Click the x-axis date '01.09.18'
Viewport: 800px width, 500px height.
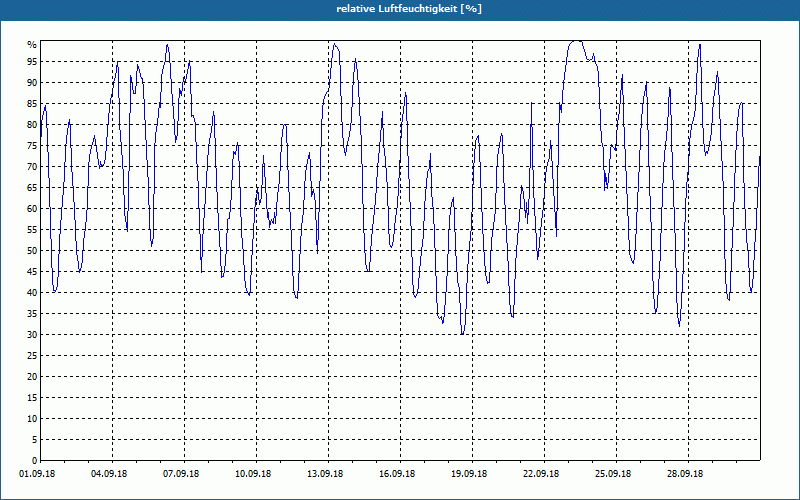coord(37,474)
